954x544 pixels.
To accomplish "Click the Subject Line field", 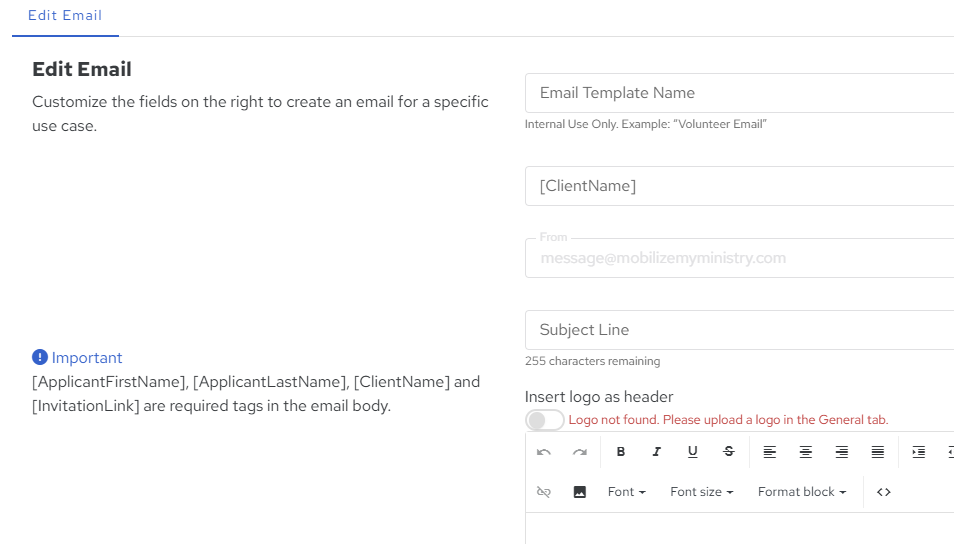I will (x=739, y=330).
